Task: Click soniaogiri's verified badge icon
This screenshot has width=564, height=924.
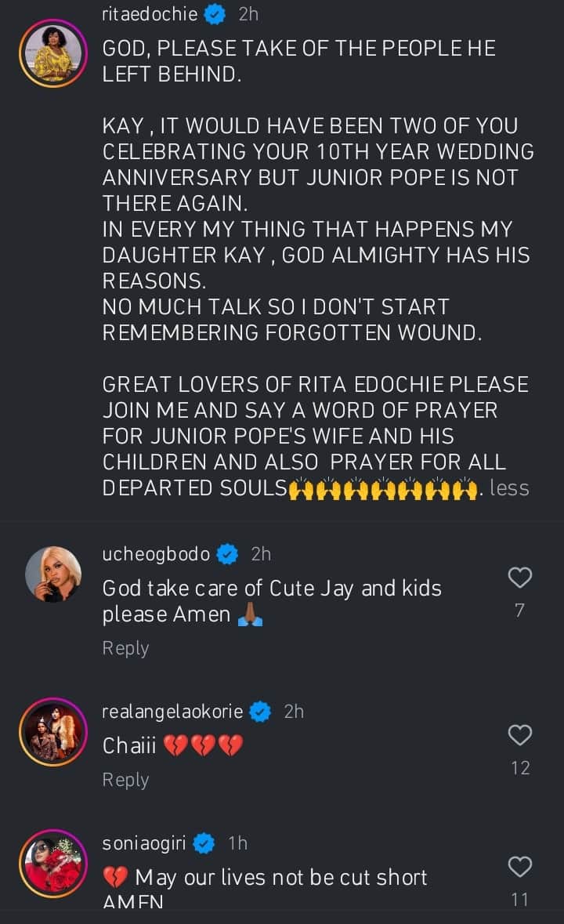Action: tap(204, 843)
